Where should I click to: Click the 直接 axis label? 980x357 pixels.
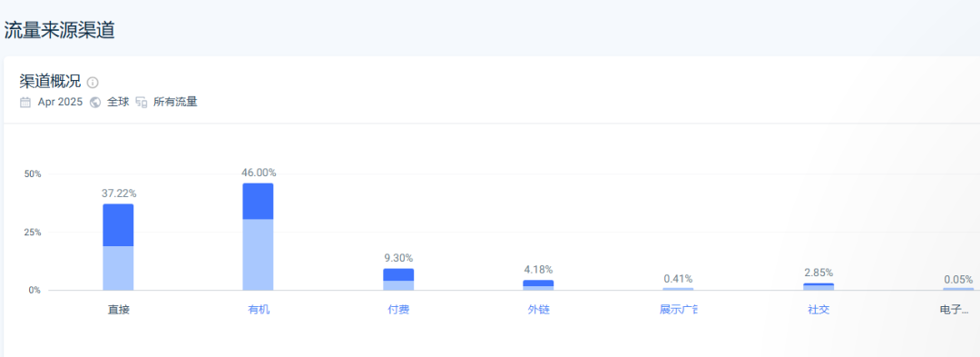(x=119, y=310)
